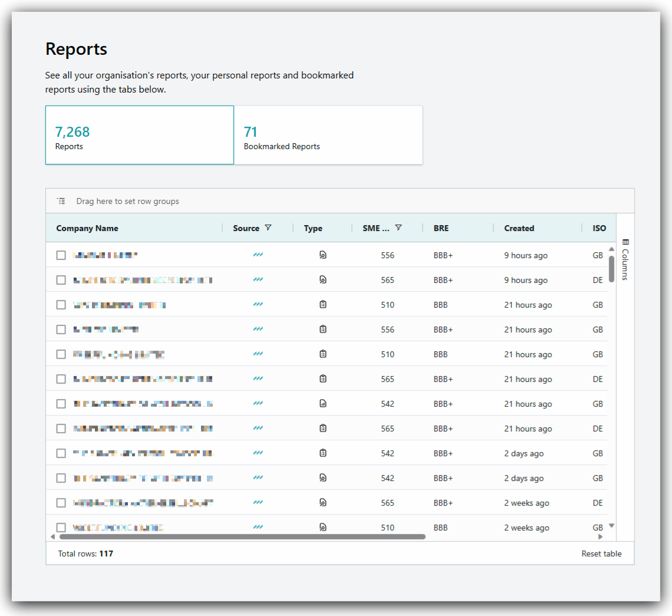Click the table's scroll down arrow
This screenshot has height=616, width=672.
611,526
